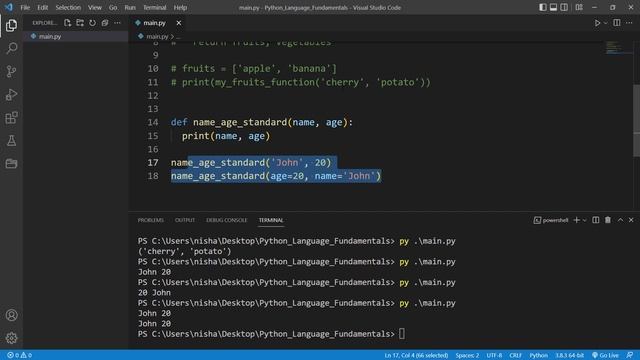Viewport: 640px width, 360px height.
Task: Click the code minimap
Action: (618, 48)
